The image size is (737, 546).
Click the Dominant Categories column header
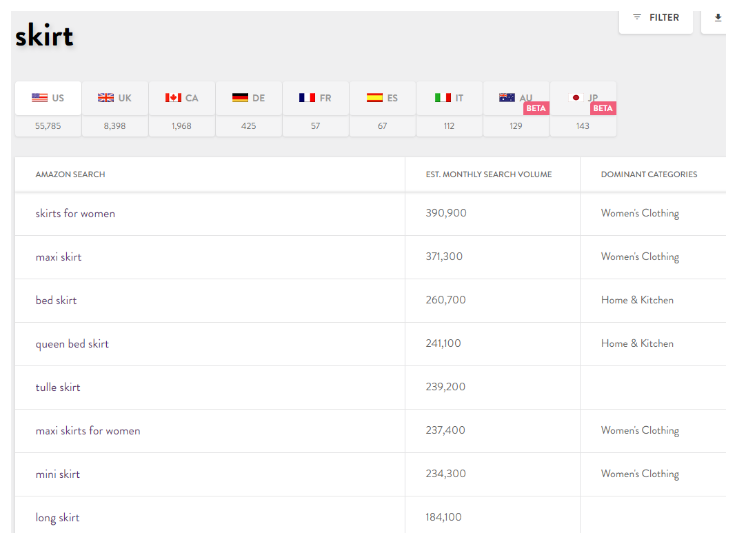click(x=649, y=174)
